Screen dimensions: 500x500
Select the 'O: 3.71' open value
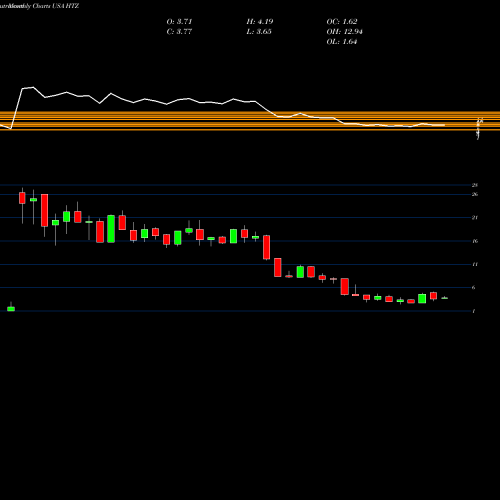(x=179, y=22)
